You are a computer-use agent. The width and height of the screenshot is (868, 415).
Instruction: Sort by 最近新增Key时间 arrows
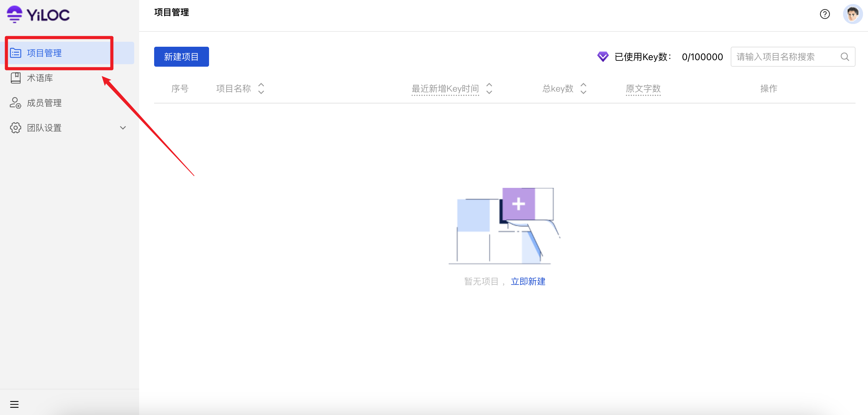coord(489,88)
